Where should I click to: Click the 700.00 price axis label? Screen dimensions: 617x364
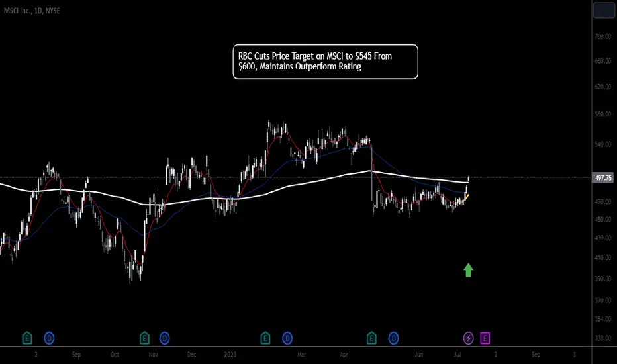pyautogui.click(x=603, y=36)
